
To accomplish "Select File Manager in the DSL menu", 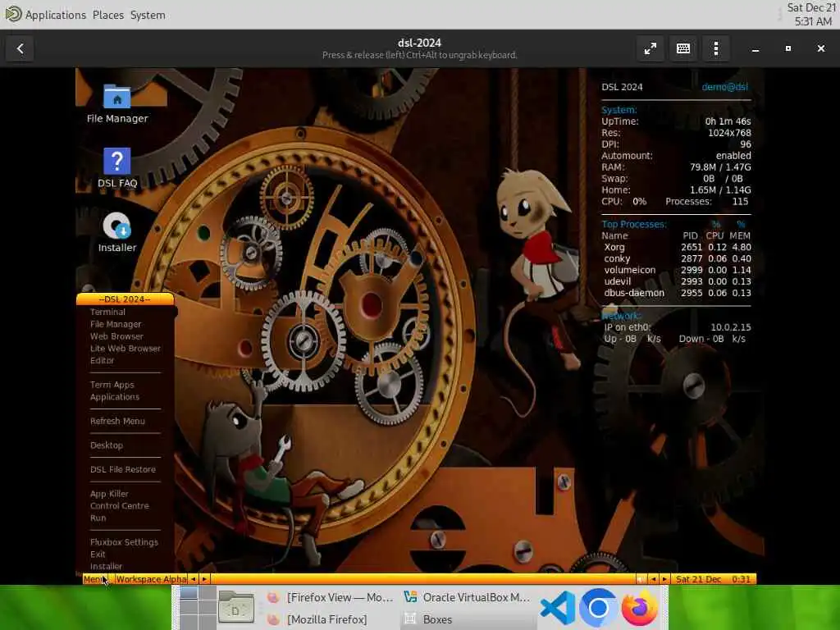I will tap(116, 324).
